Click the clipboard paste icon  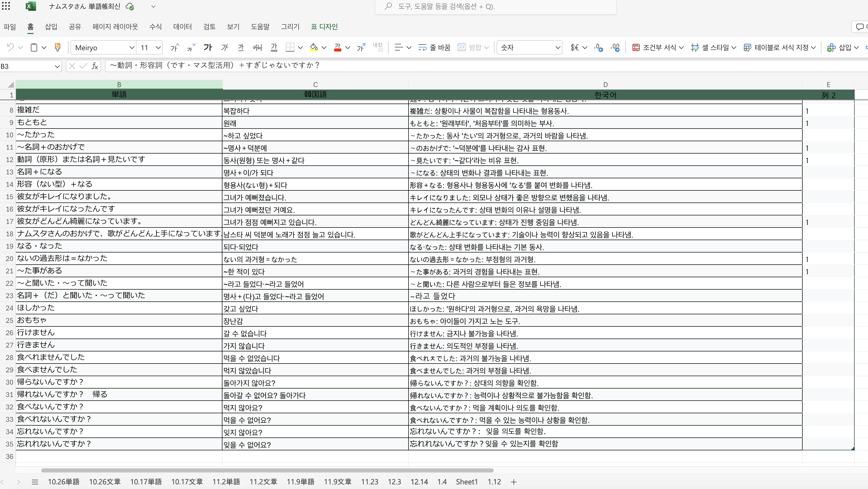tap(34, 48)
